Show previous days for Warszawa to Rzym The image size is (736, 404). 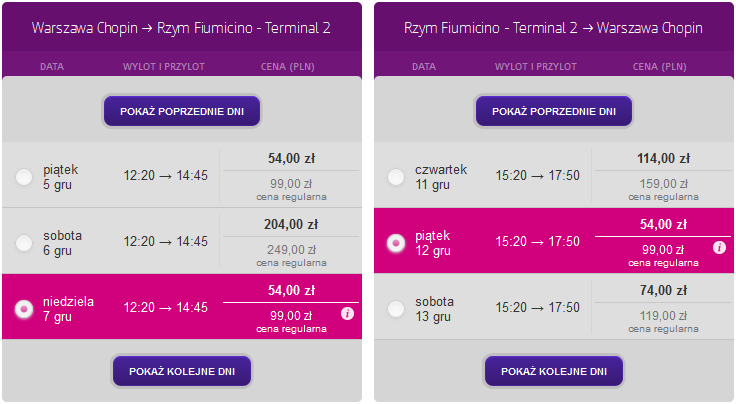pyautogui.click(x=182, y=111)
